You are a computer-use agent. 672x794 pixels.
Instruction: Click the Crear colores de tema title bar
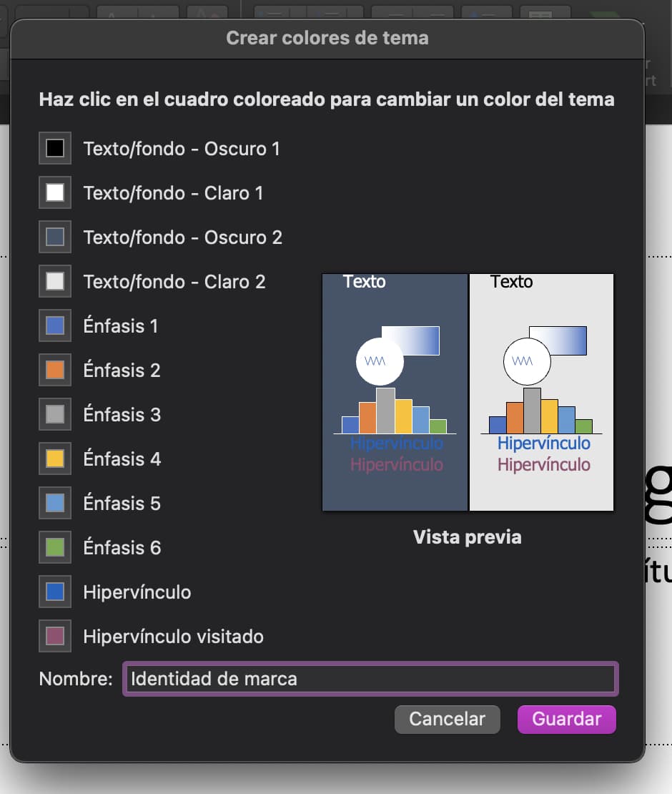coord(327,38)
